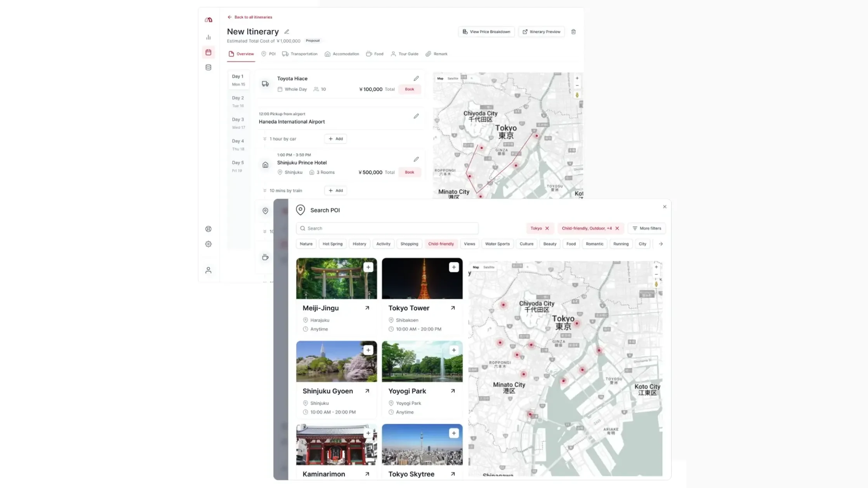868x488 pixels.
Task: Open Kaminarimon details arrow
Action: tap(367, 474)
